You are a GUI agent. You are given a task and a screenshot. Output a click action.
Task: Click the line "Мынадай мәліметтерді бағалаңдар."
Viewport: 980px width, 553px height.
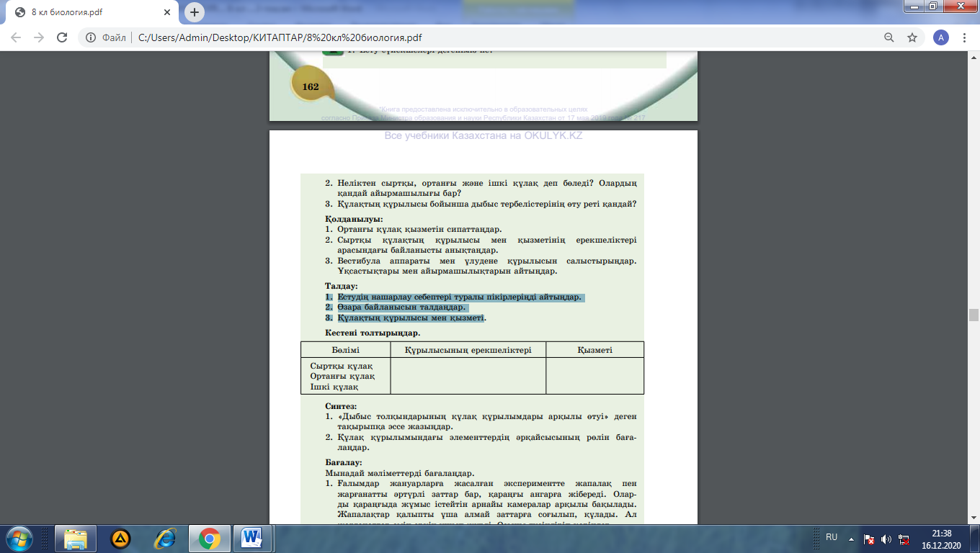[x=400, y=473]
